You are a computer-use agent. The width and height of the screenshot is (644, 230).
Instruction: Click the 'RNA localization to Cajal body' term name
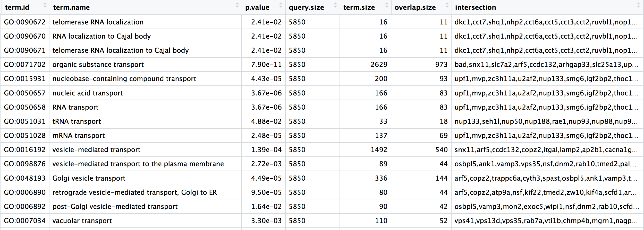pos(101,36)
